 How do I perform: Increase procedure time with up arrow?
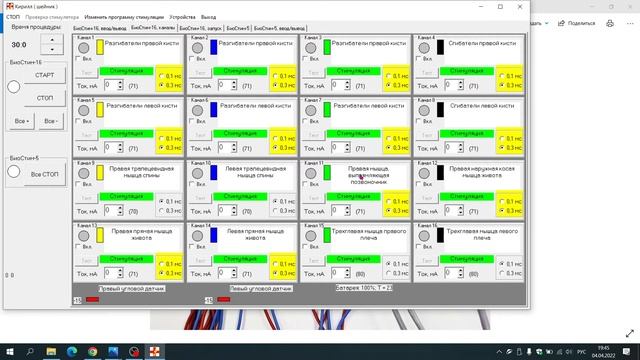(x=52, y=40)
